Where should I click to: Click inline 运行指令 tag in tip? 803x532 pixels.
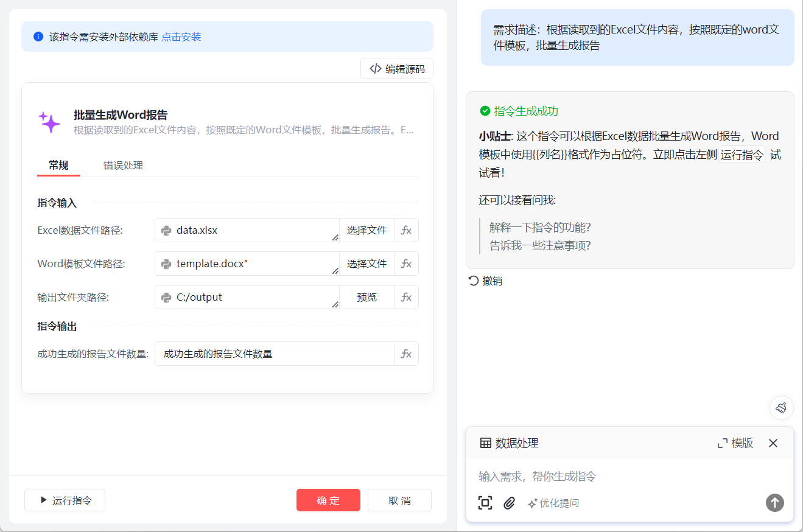[742, 155]
